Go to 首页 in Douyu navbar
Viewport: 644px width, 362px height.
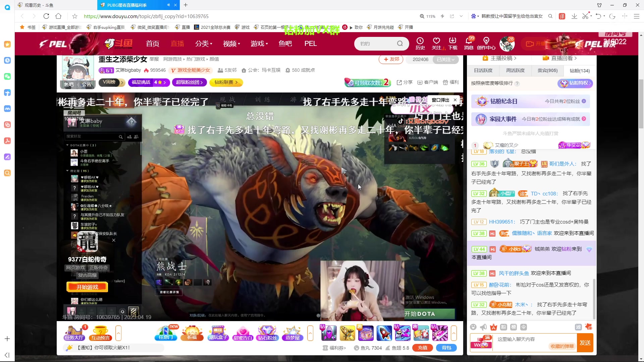[x=153, y=44]
